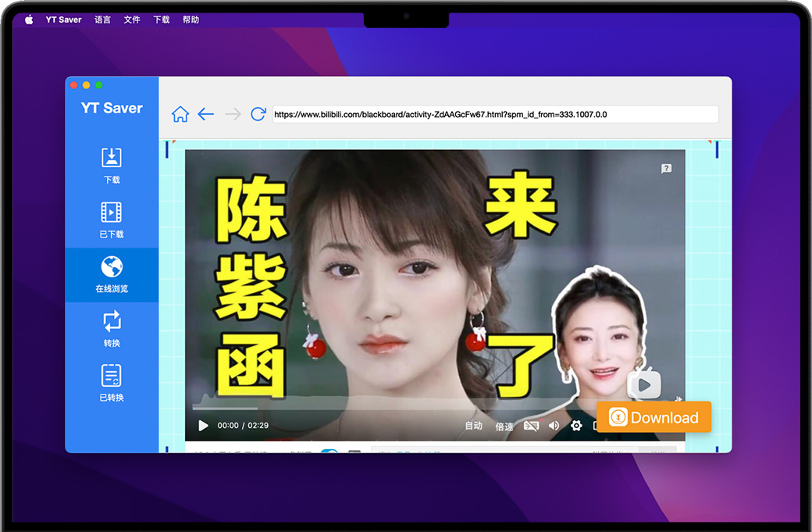Reload the page with refresh icon
812x532 pixels.
pos(258,114)
